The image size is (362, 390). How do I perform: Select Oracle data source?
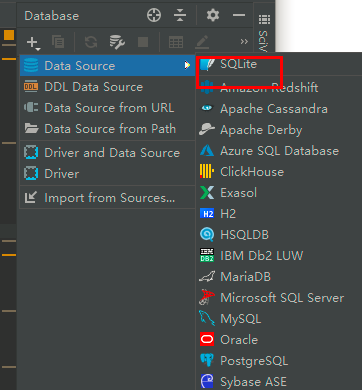(279, 340)
